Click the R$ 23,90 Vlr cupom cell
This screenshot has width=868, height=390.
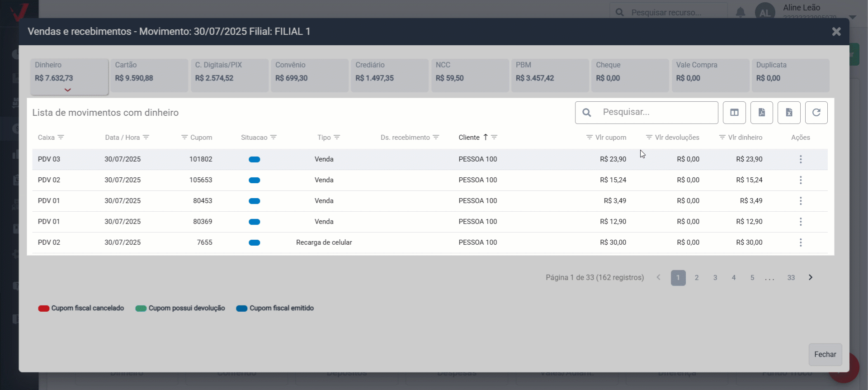pyautogui.click(x=613, y=159)
